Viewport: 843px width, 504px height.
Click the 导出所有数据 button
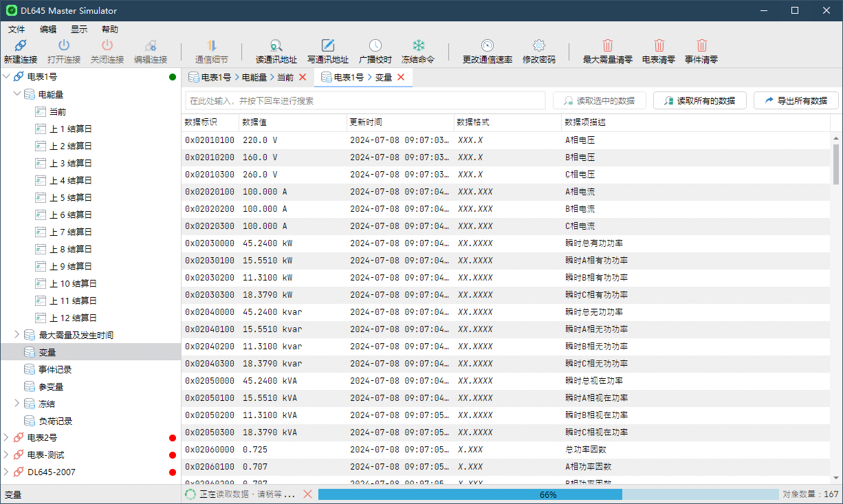coord(796,100)
